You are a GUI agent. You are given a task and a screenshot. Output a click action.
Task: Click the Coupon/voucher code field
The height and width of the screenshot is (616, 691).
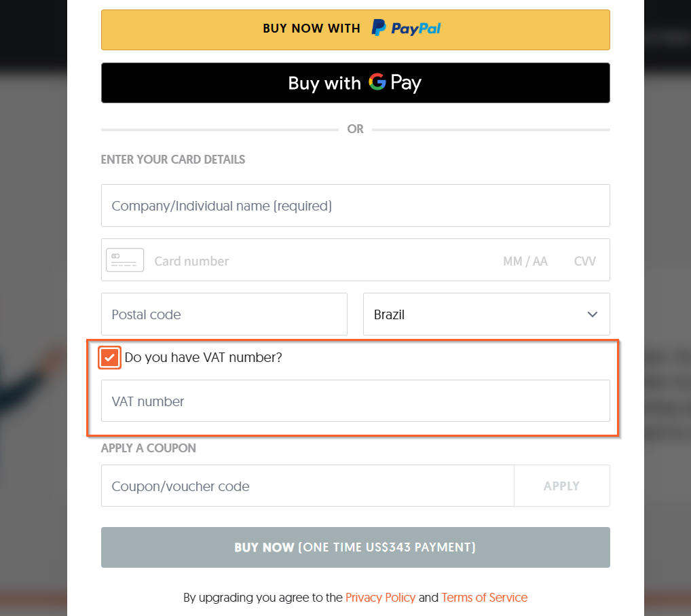(x=307, y=486)
